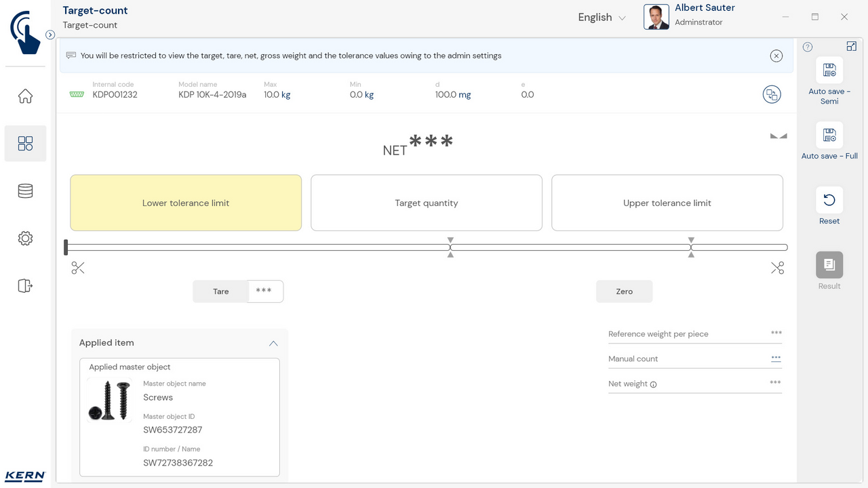Select the Target quantity box
This screenshot has height=488, width=868.
(x=426, y=203)
